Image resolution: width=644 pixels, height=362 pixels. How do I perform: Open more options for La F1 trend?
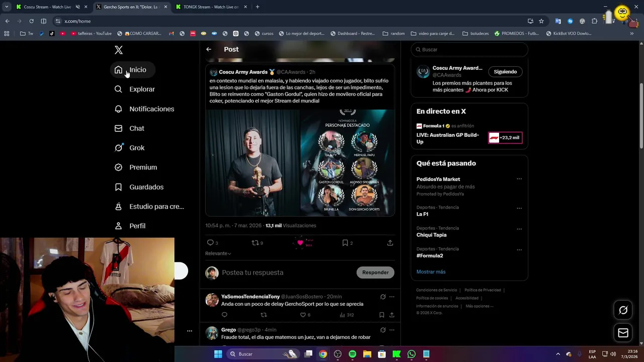(519, 208)
